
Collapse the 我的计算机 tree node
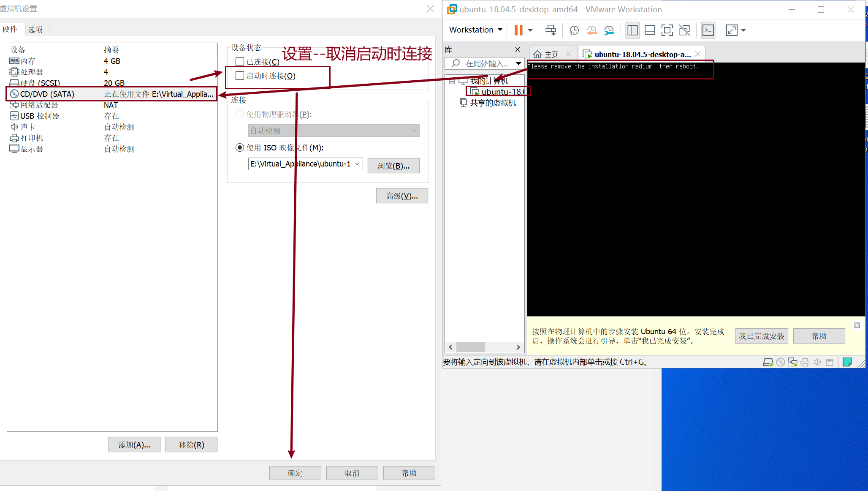452,81
